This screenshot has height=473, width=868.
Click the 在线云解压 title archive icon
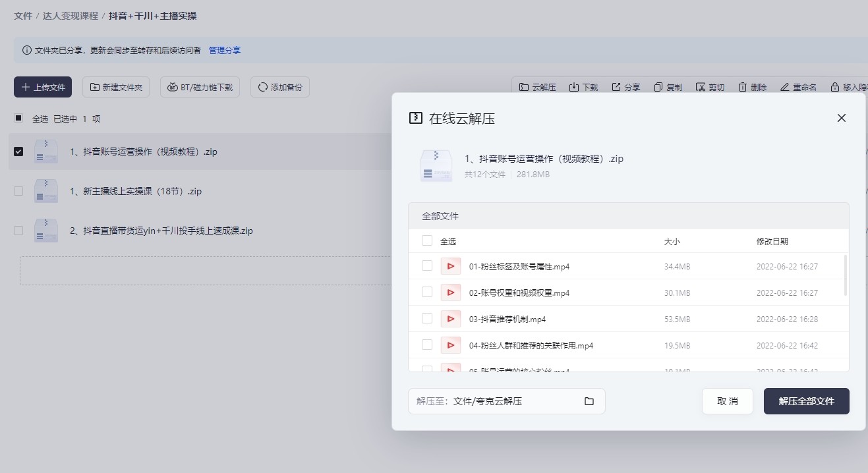[x=415, y=119]
